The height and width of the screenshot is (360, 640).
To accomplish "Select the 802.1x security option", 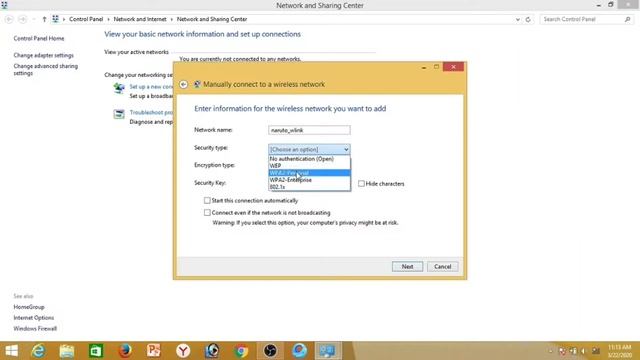I will point(309,187).
